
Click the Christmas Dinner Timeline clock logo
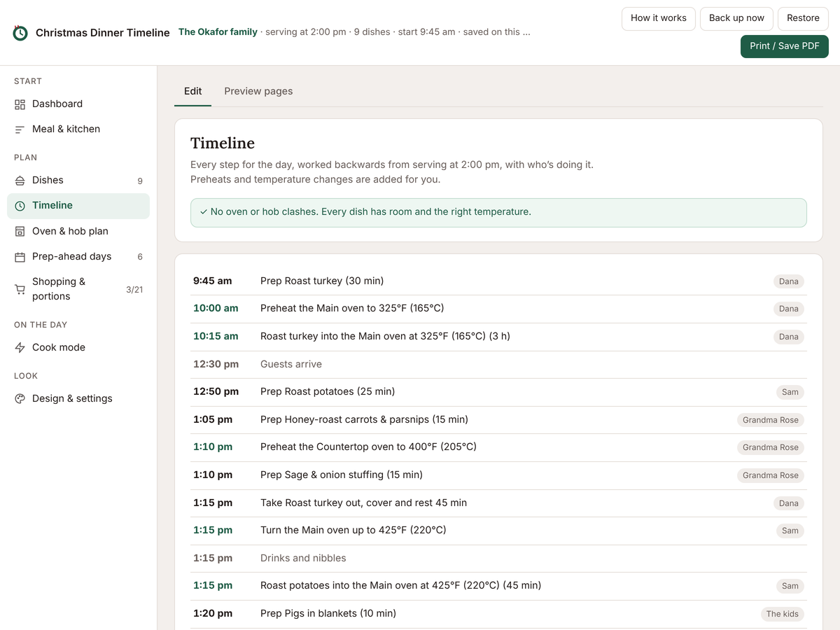click(20, 32)
